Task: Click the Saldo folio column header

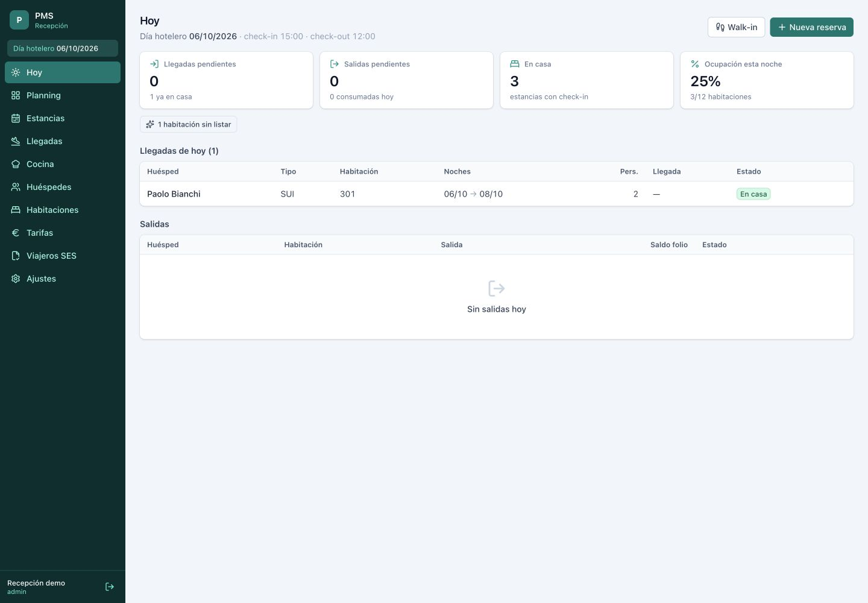Action: (x=669, y=245)
